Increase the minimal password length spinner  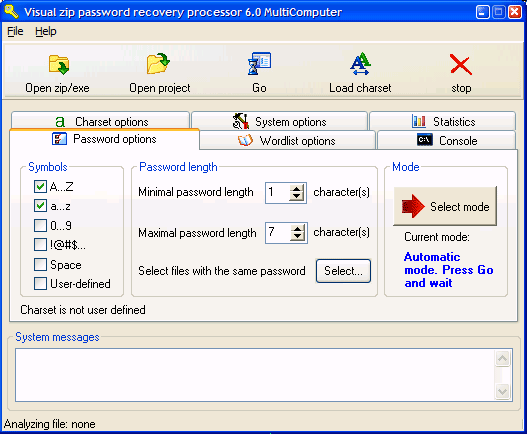click(296, 189)
